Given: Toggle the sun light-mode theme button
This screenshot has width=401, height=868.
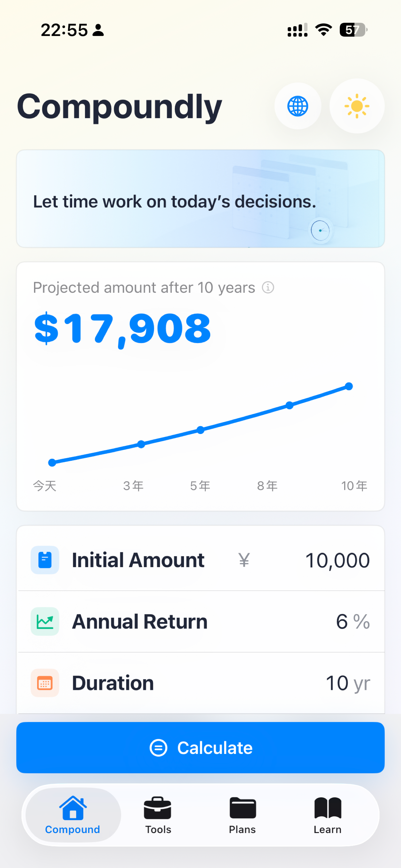Looking at the screenshot, I should coord(357,106).
